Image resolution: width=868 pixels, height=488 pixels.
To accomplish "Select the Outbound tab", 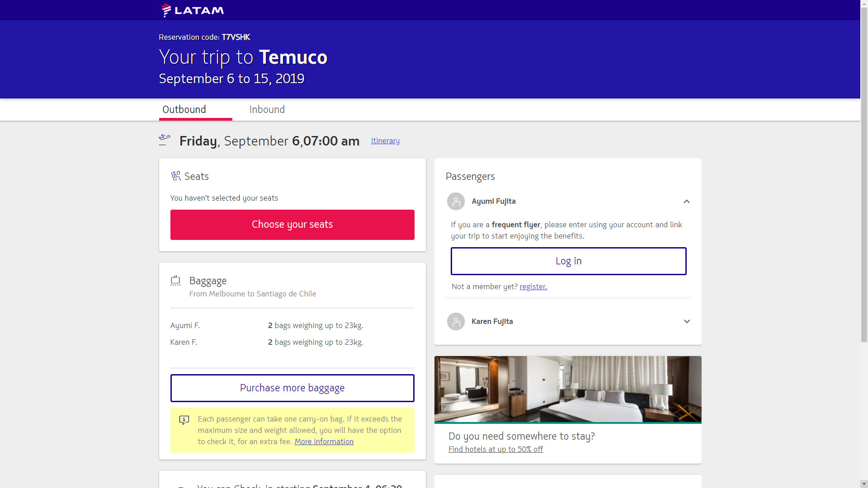I will pos(184,110).
